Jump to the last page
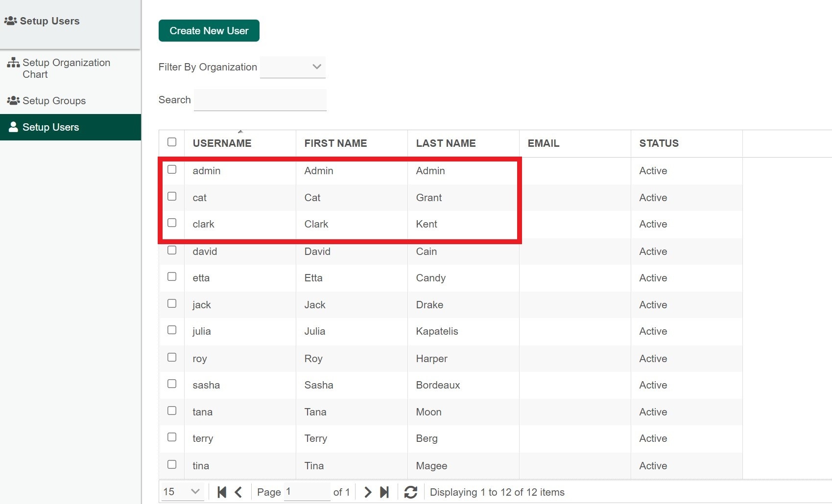The image size is (832, 504). [x=384, y=492]
